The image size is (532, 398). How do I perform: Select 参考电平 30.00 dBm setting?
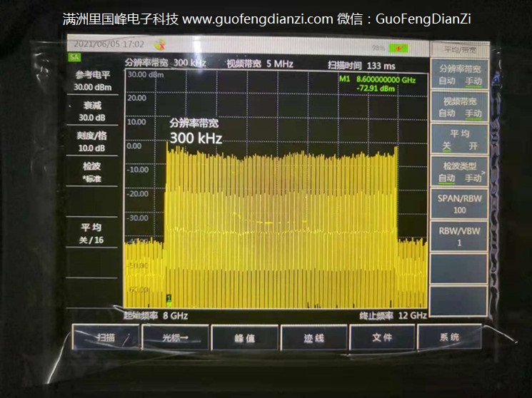pyautogui.click(x=93, y=81)
